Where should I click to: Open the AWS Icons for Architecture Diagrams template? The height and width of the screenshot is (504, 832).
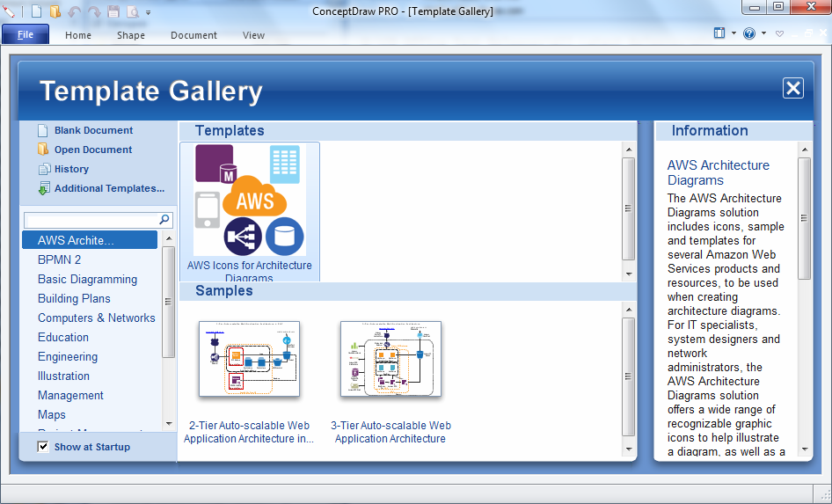[250, 212]
